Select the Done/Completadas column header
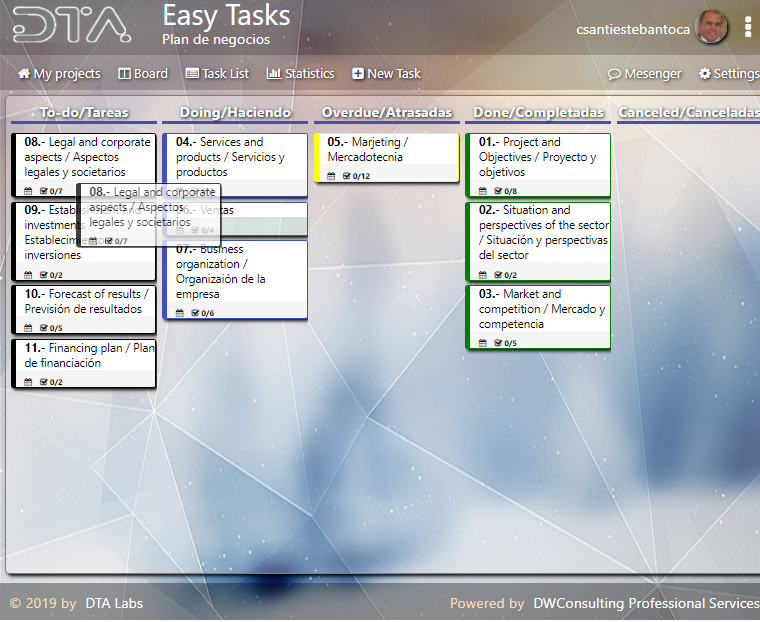The image size is (760, 622). [x=538, y=113]
